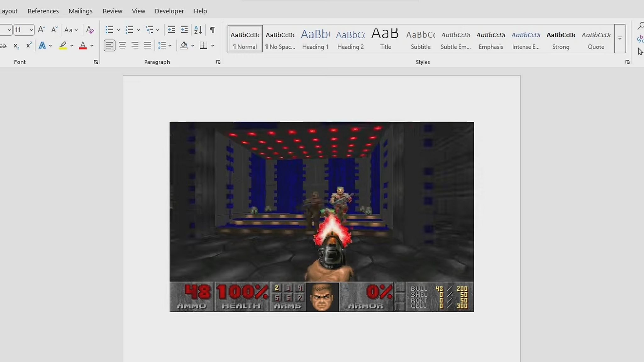Open the Borders dropdown arrow
The width and height of the screenshot is (644, 362).
pos(213,46)
